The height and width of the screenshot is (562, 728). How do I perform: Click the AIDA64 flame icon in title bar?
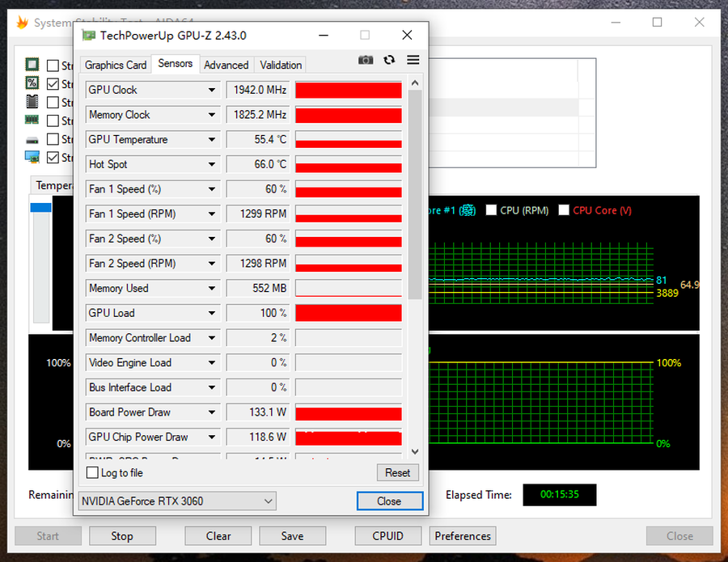pyautogui.click(x=22, y=23)
